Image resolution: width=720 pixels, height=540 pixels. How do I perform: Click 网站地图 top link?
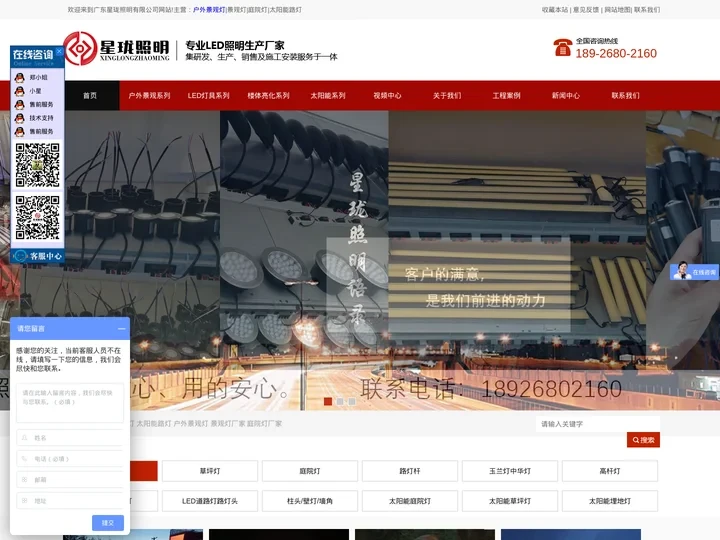click(x=618, y=10)
